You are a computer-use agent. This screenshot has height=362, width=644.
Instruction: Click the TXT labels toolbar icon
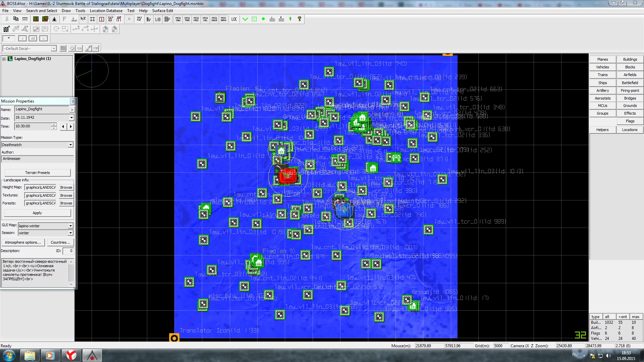pos(110,19)
